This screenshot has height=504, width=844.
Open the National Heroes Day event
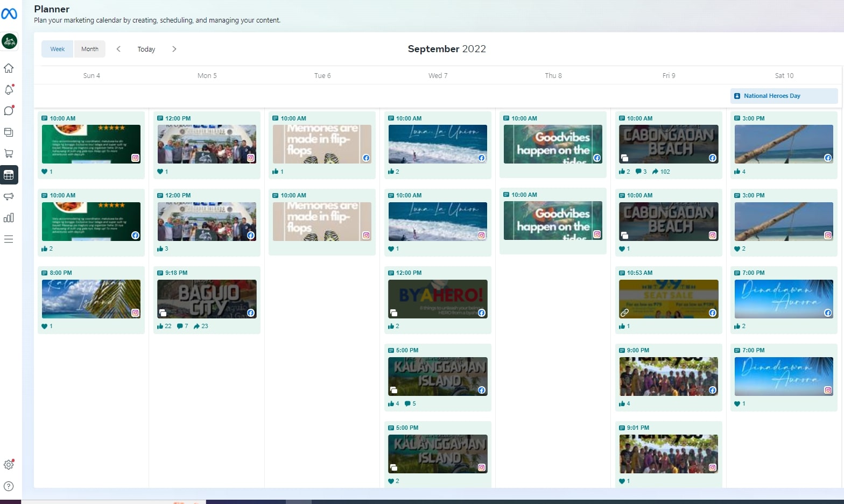pyautogui.click(x=784, y=96)
